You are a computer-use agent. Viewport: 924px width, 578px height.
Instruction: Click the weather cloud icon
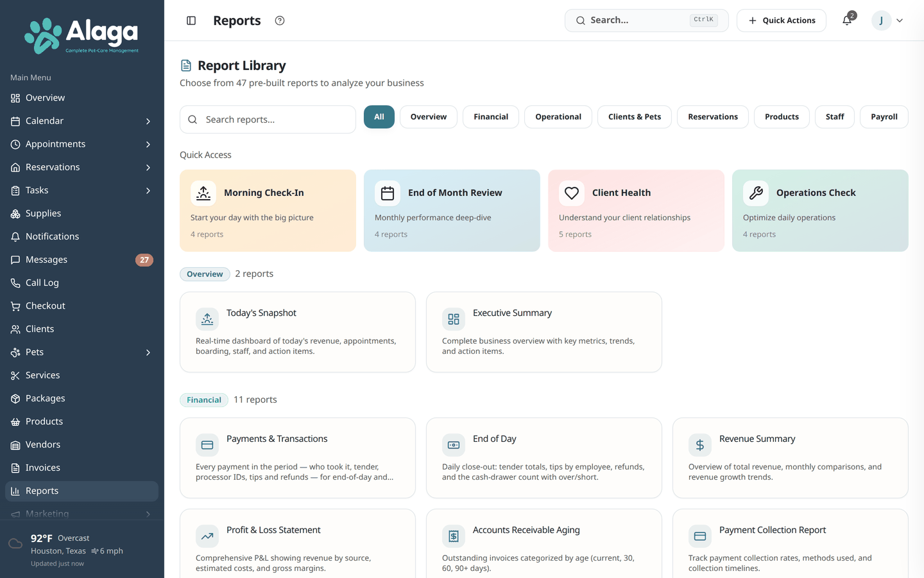(15, 544)
